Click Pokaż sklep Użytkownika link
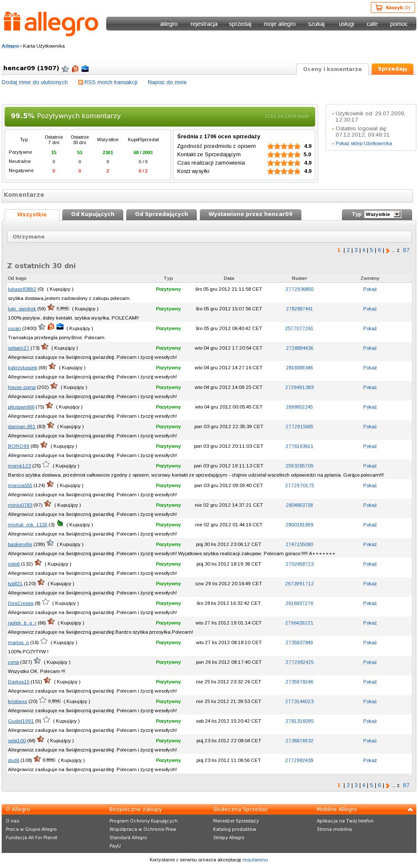 click(x=364, y=143)
